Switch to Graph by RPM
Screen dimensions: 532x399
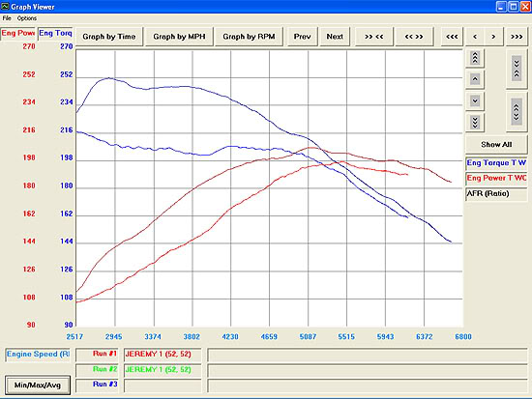(x=249, y=37)
